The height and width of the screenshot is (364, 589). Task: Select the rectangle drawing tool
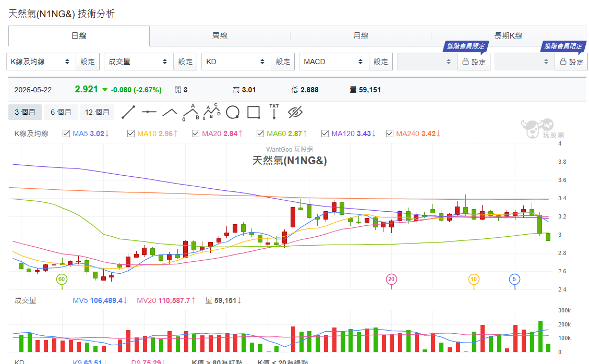click(x=254, y=112)
